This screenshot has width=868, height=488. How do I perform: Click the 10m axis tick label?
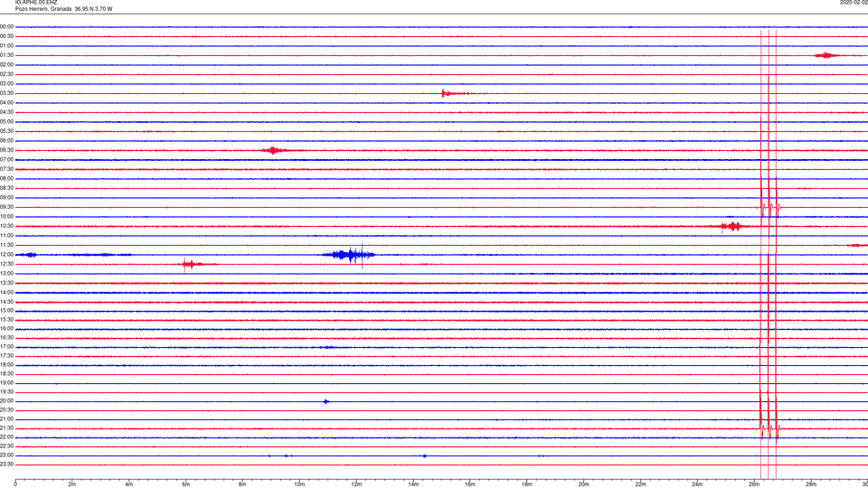pyautogui.click(x=299, y=484)
